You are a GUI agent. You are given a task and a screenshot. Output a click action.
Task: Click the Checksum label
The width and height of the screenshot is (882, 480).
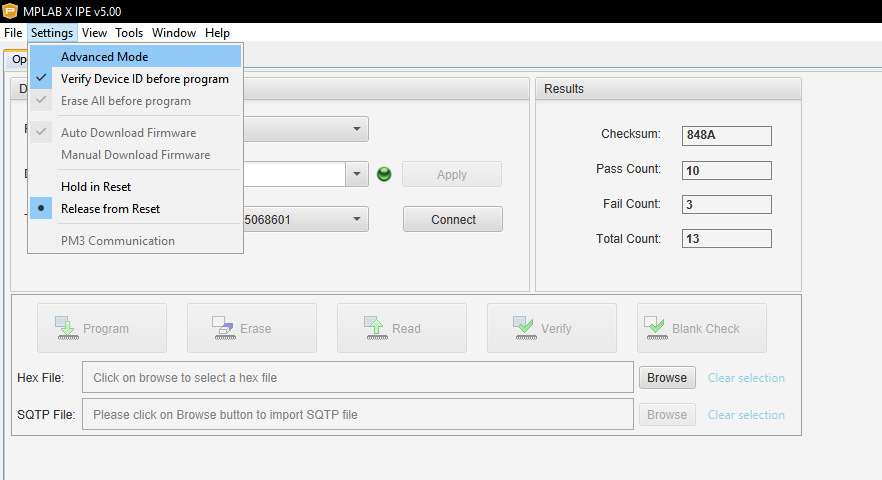631,134
